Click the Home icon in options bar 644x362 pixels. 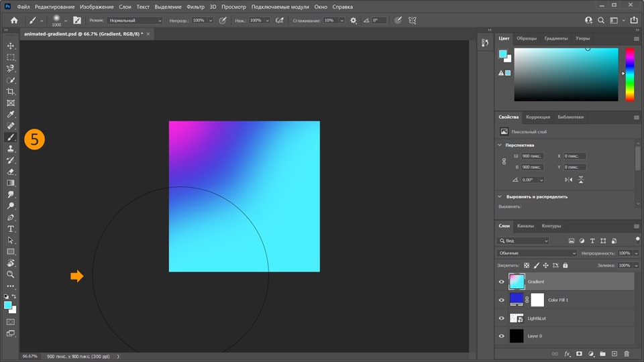tap(14, 21)
